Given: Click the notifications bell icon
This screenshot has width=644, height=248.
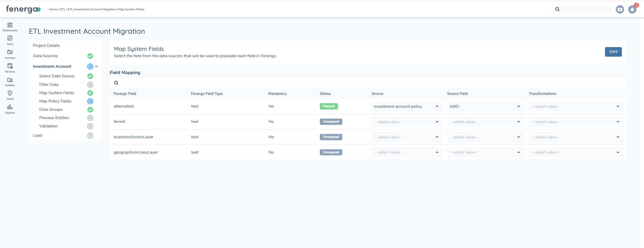Looking at the screenshot, I should [632, 9].
